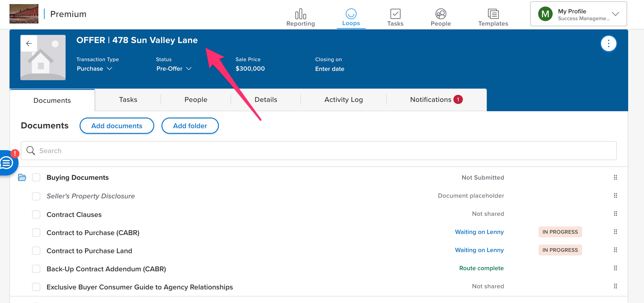Screen dimensions: 644x303
Task: Click the Closing on Enter date field
Action: tap(329, 69)
